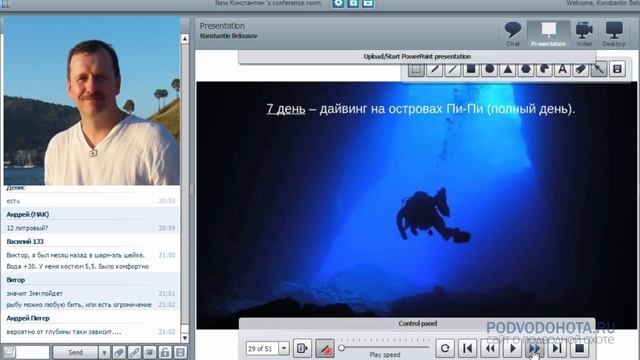The width and height of the screenshot is (640, 360).
Task: Select the rectangular selection tool
Action: 416,69
